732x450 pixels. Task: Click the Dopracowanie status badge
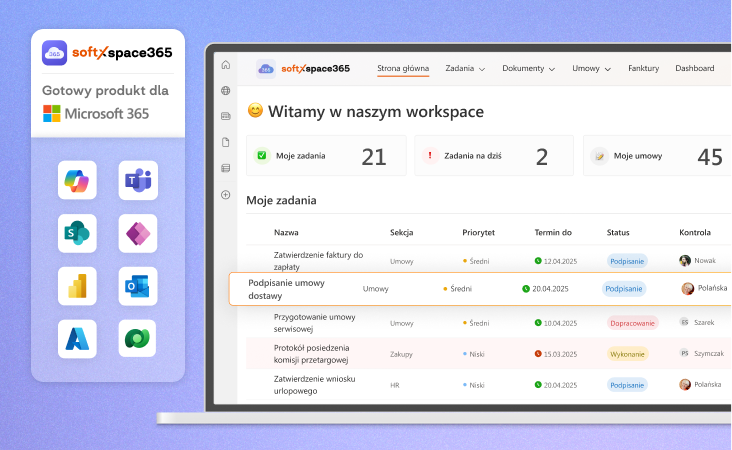coord(632,323)
